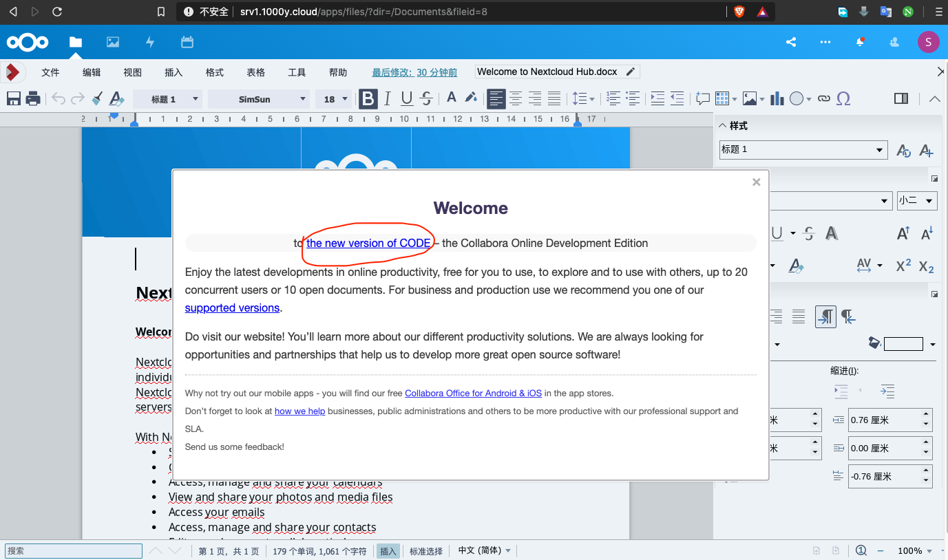Click the search box in status bar
The image size is (948, 560).
[73, 550]
